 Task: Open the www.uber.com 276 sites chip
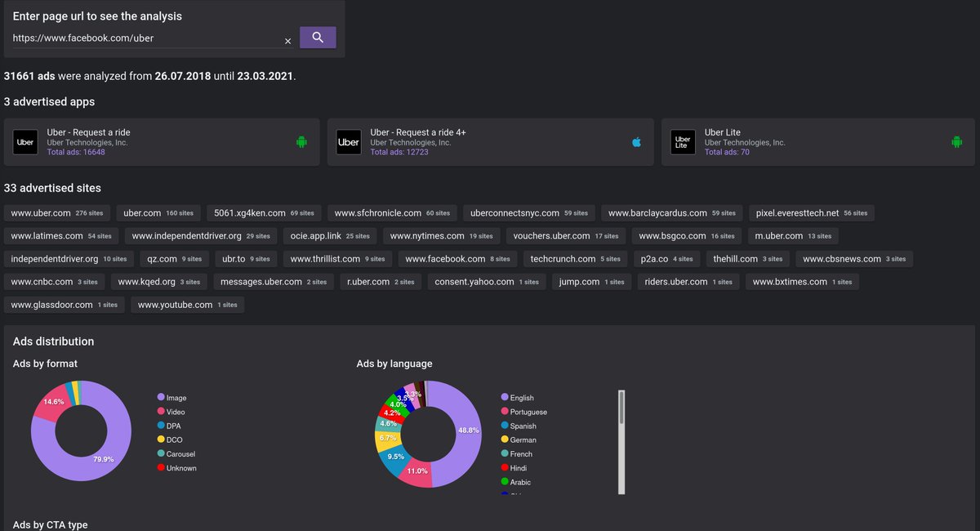coord(57,213)
